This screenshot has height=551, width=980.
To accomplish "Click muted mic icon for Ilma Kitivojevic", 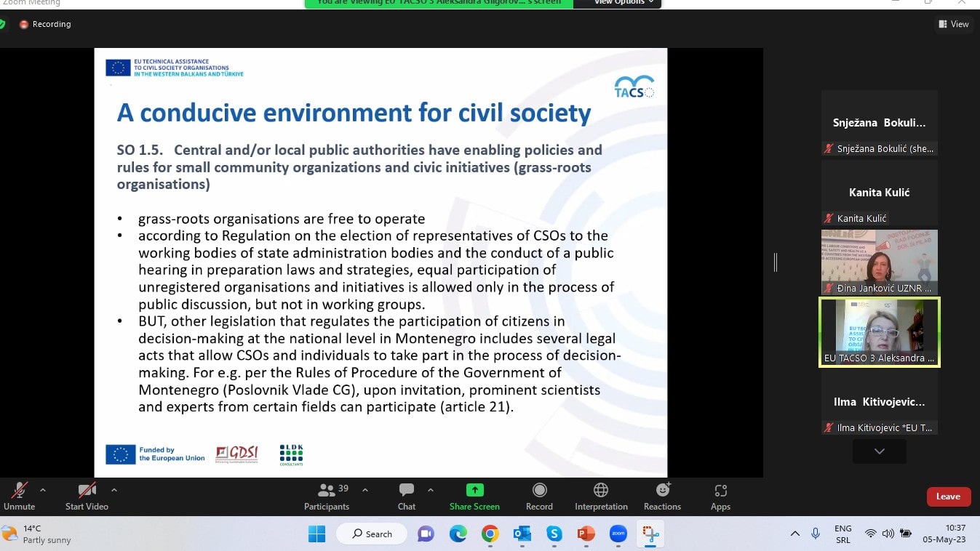I will [x=829, y=427].
